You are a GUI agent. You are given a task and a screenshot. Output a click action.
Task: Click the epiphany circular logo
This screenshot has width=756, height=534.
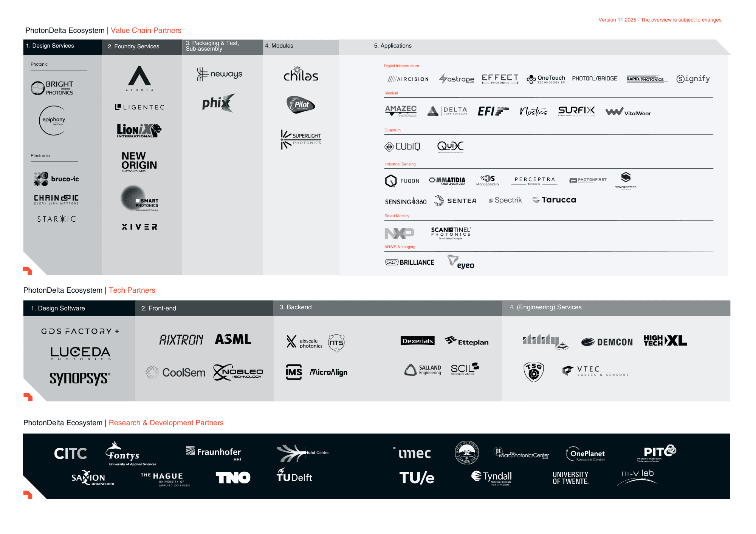pos(53,120)
